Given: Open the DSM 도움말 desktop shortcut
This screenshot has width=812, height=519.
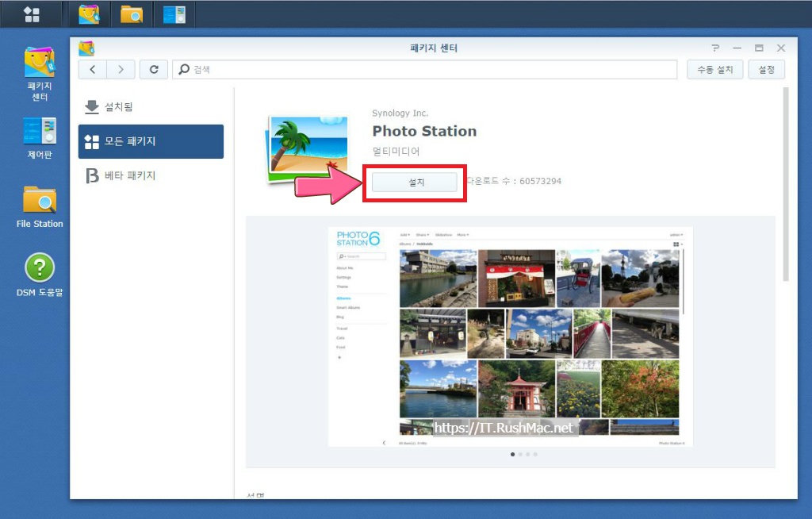Looking at the screenshot, I should coord(40,275).
